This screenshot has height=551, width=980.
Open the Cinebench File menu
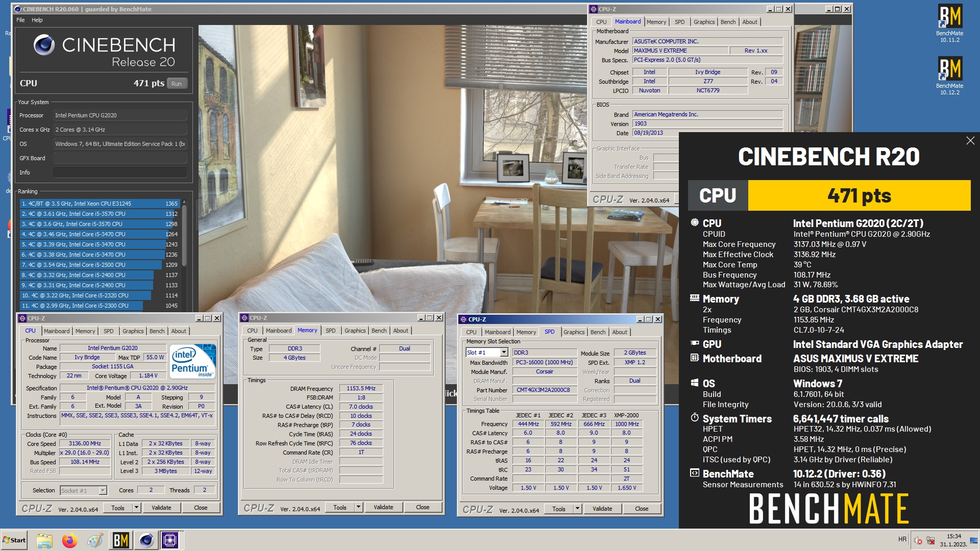tap(20, 20)
